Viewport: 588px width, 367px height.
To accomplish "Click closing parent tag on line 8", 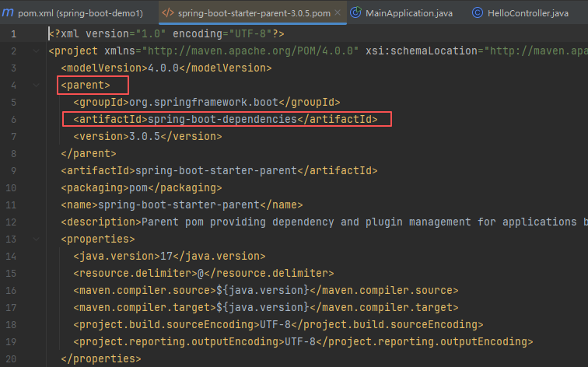I will [89, 154].
